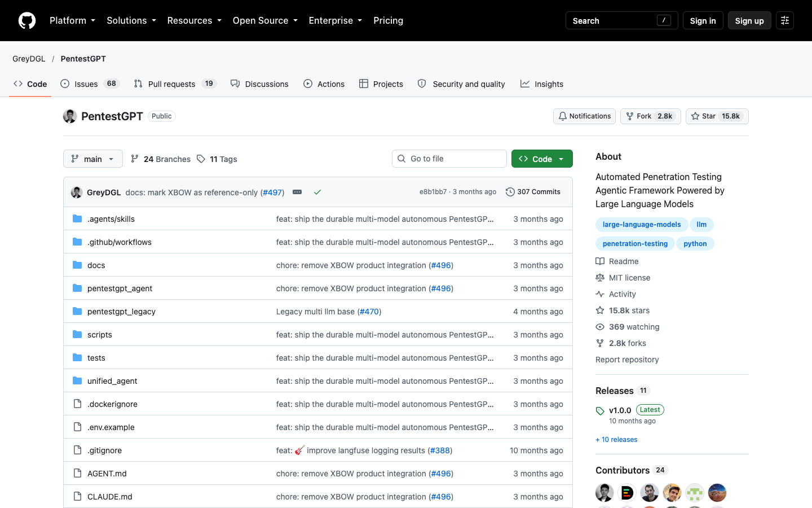The width and height of the screenshot is (812, 508).
Task: Click the Notifications bell button
Action: [584, 116]
